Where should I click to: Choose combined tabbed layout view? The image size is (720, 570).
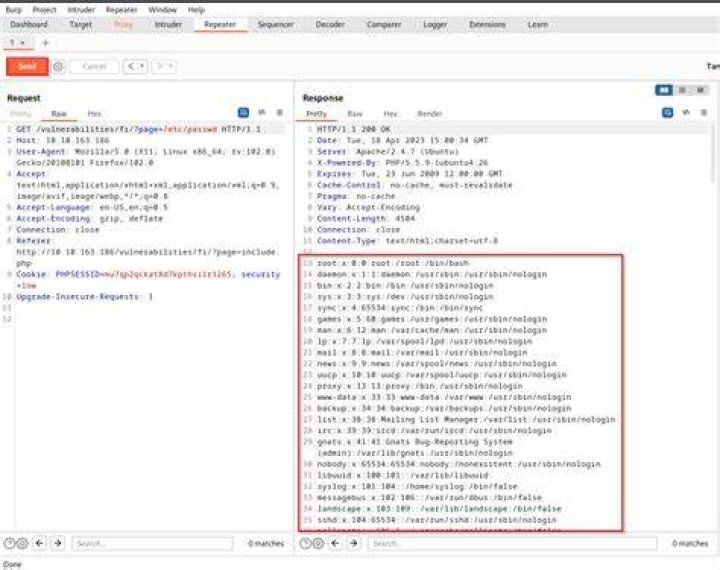pos(700,90)
